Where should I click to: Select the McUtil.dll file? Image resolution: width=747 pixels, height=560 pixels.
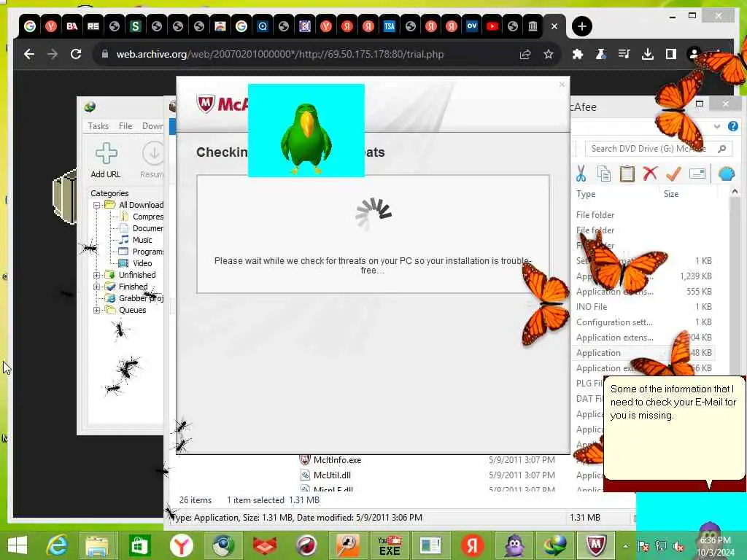tap(332, 475)
